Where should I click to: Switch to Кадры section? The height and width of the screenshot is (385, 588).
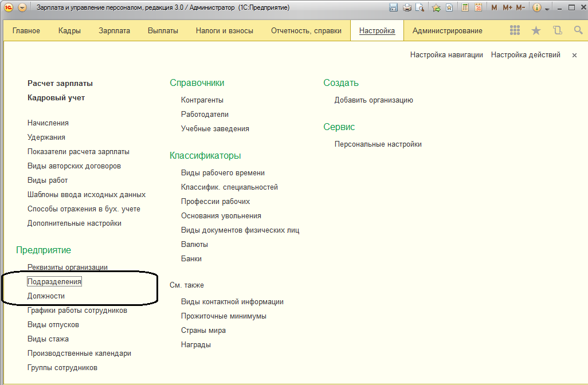pyautogui.click(x=69, y=31)
